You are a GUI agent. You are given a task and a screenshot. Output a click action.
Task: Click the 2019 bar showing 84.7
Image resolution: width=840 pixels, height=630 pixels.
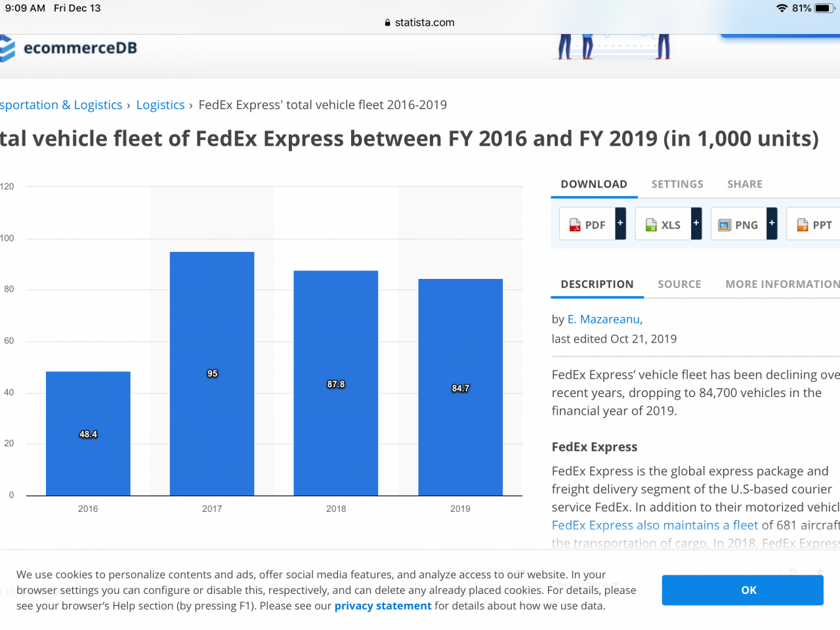pyautogui.click(x=460, y=387)
